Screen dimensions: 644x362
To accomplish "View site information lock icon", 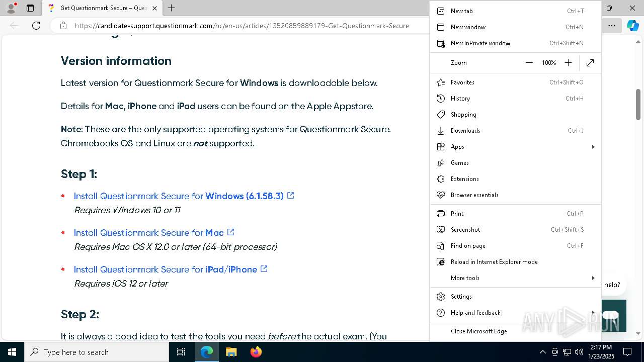I will point(63,26).
